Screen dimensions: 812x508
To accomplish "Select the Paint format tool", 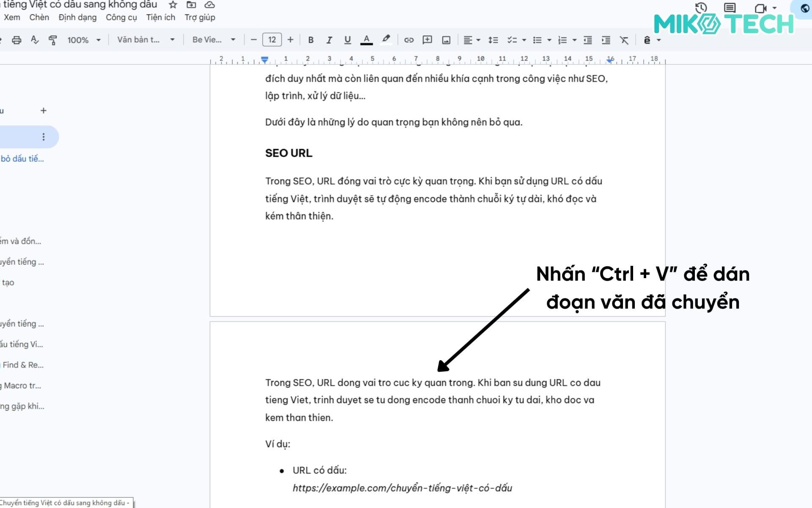I will 53,40.
